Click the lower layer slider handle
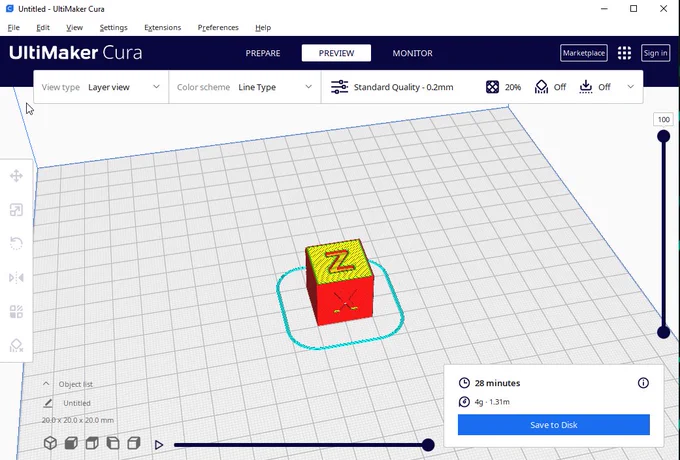The height and width of the screenshot is (460, 680). 663,333
